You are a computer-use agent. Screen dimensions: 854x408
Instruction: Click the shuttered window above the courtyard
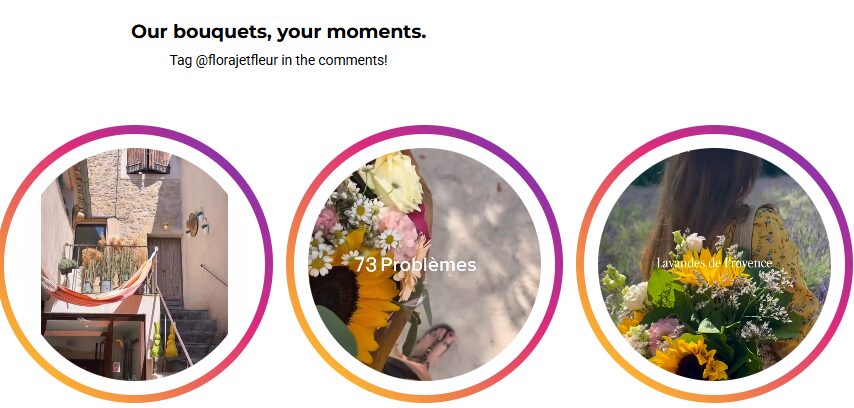tap(148, 160)
